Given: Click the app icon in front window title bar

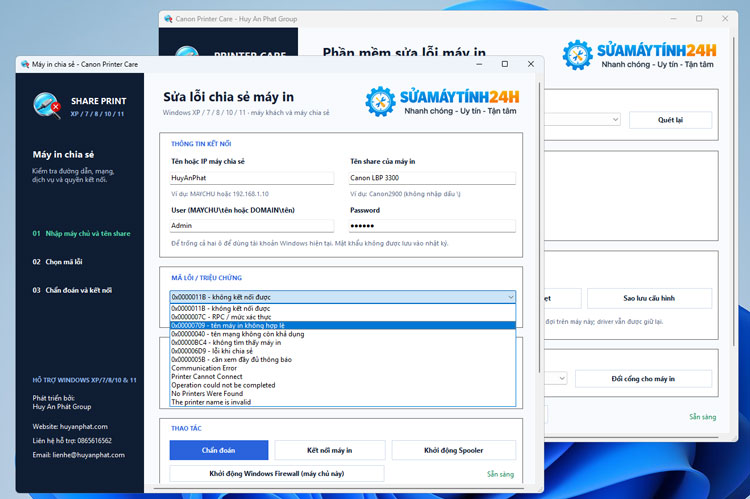Looking at the screenshot, I should pyautogui.click(x=25, y=64).
